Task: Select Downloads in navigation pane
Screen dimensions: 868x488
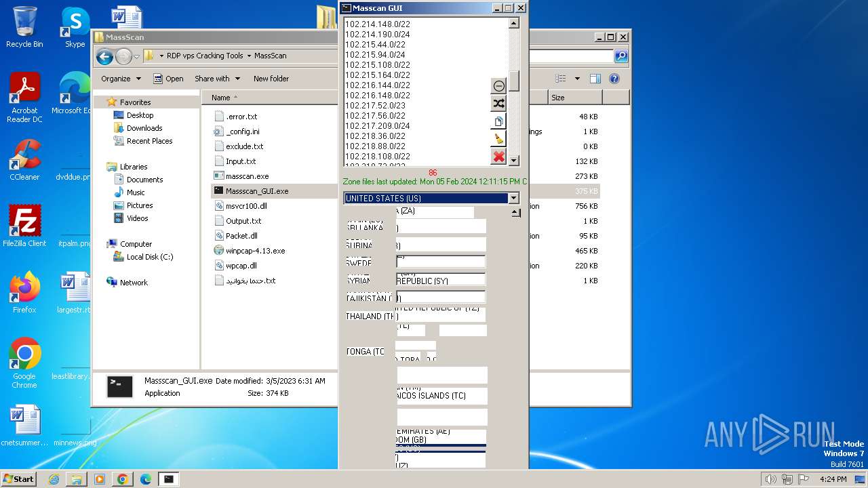Action: 138,128
